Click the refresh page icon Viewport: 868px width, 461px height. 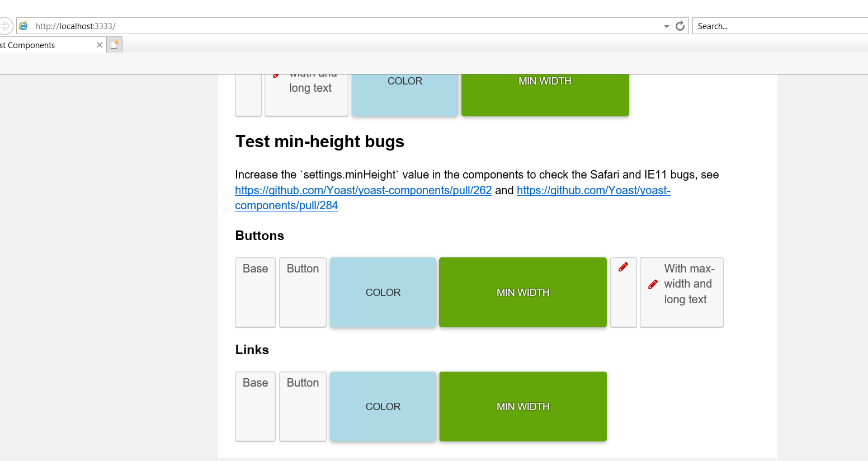click(x=680, y=26)
